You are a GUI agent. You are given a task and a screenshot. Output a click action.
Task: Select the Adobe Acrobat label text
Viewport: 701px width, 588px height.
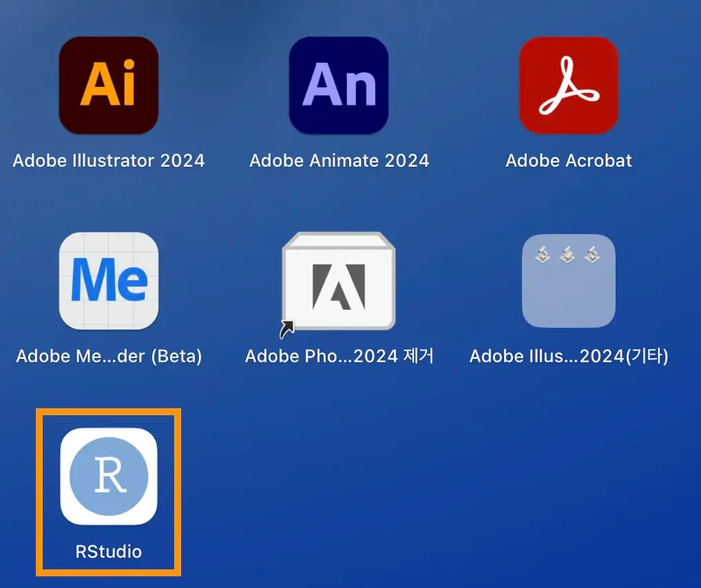pos(568,160)
